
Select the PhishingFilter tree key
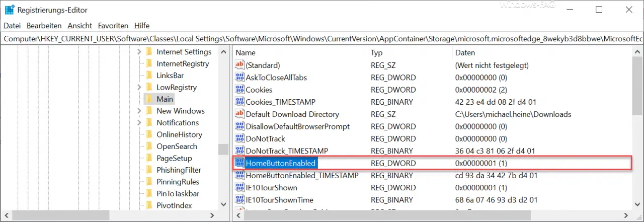point(179,170)
